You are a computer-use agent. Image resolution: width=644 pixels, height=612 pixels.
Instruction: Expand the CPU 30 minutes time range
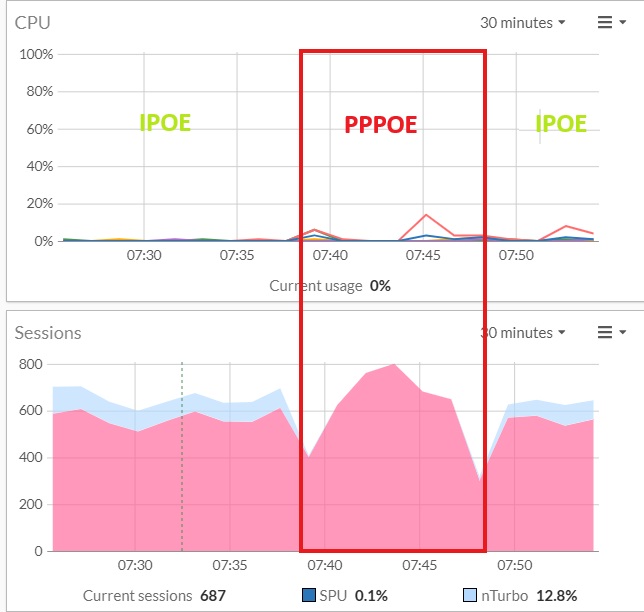coord(523,23)
